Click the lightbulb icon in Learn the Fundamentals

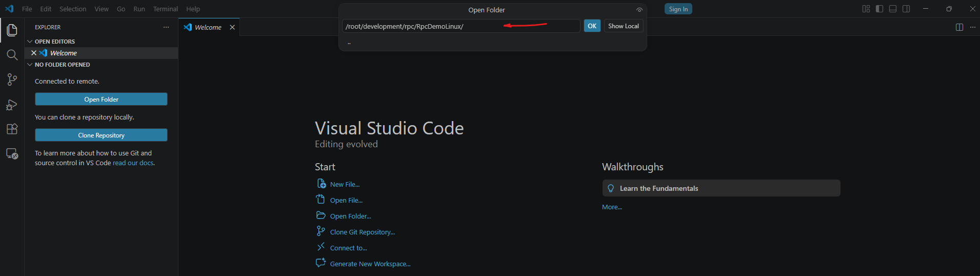[x=611, y=188]
